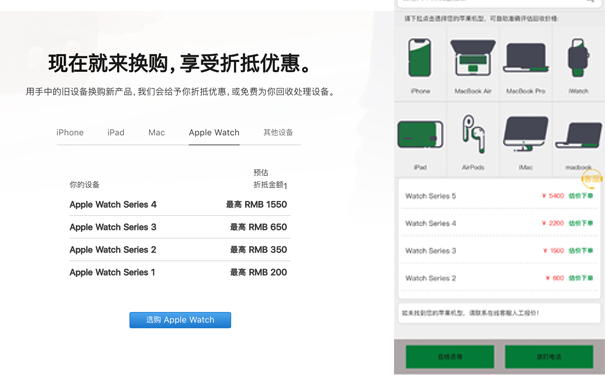
Task: Click the 选购 Apple Watch button
Action: pos(180,320)
